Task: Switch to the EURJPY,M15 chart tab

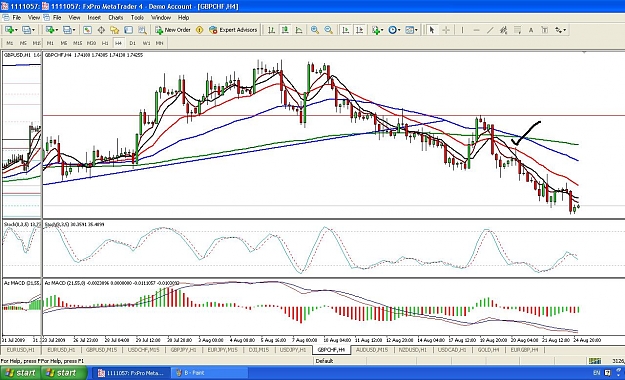Action: 222,350
